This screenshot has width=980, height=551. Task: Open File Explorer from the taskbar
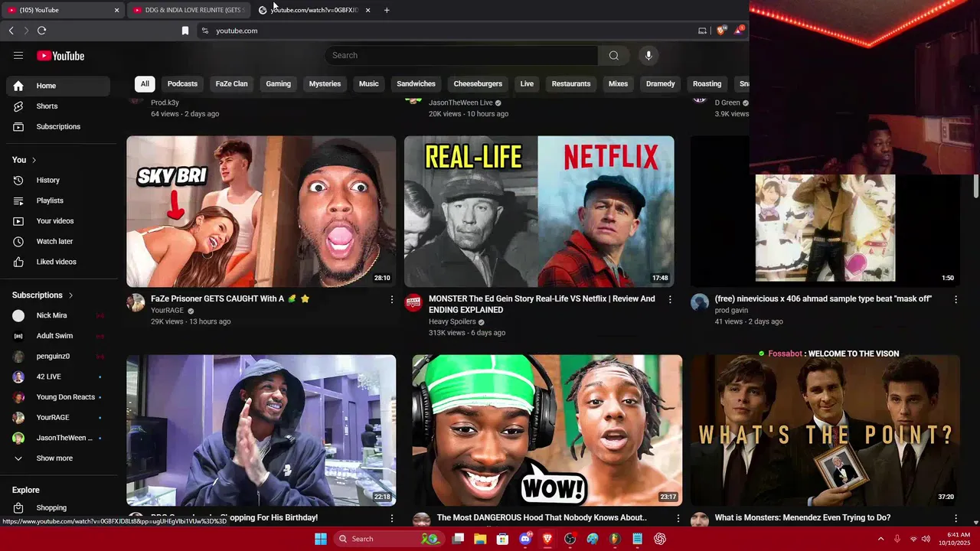(480, 539)
